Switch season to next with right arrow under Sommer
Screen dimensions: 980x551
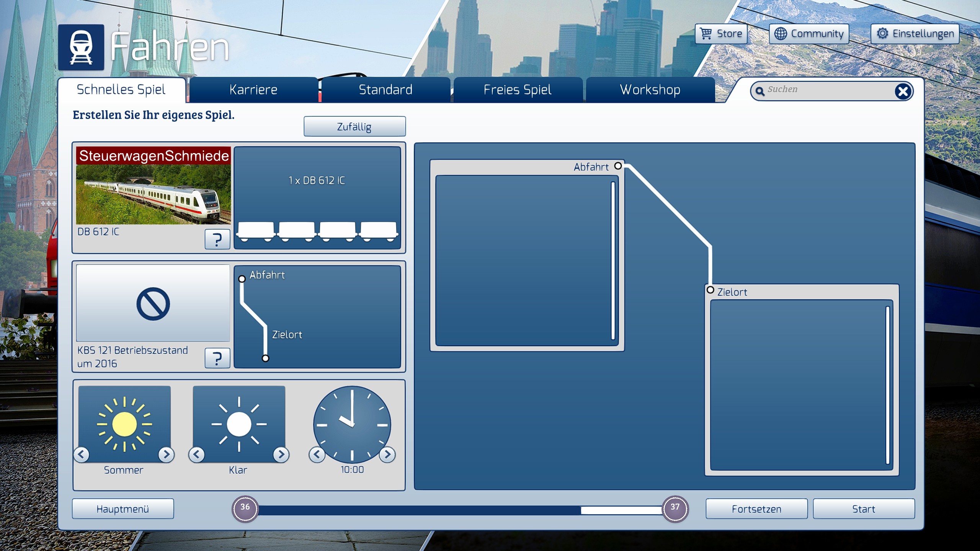click(x=166, y=455)
